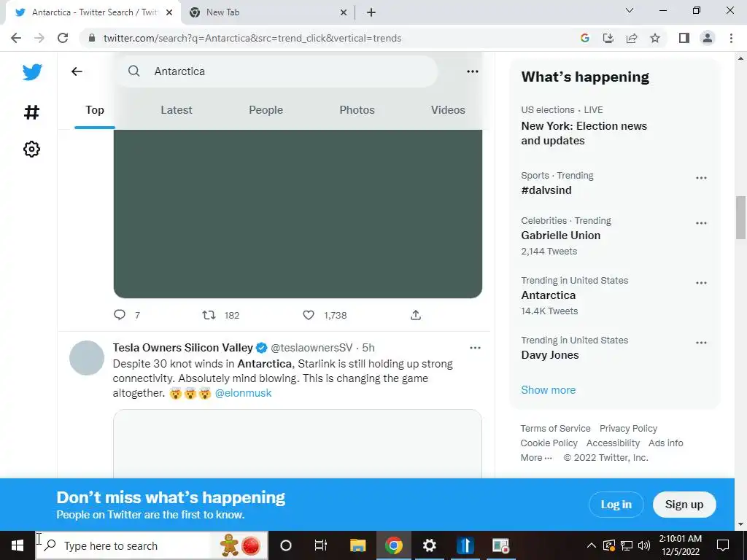The height and width of the screenshot is (560, 747).
Task: Open tab search chevron in Chrome
Action: pos(630,10)
